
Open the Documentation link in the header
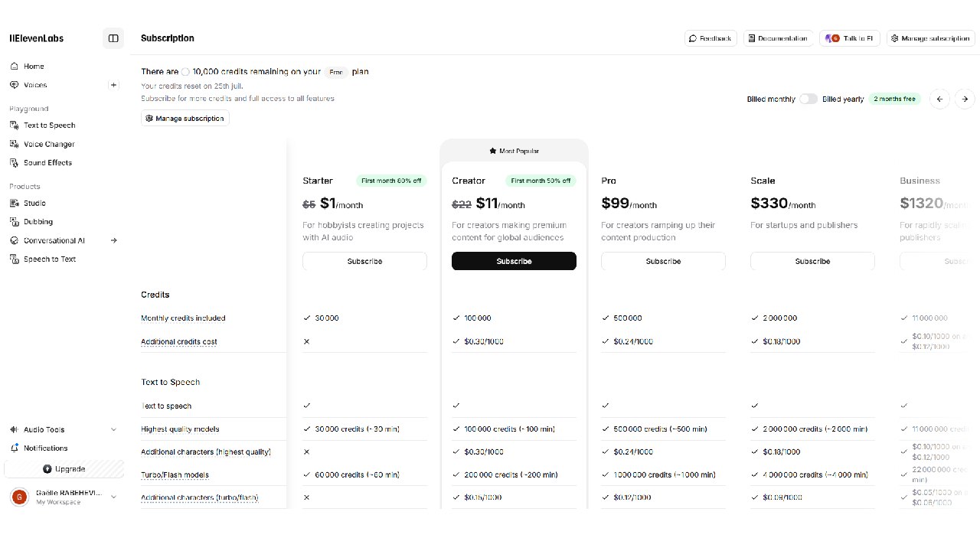pos(778,38)
